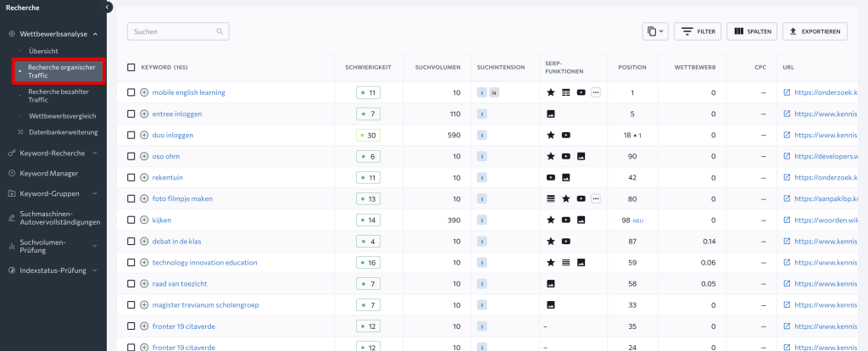Go to Recherche bezahlter Traffic
The image size is (868, 351).
click(58, 96)
